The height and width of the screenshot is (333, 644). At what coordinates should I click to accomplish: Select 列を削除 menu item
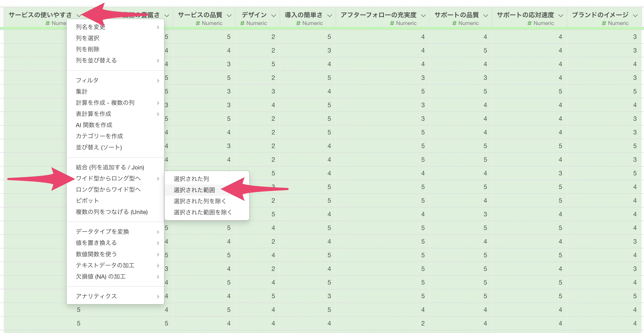point(88,49)
